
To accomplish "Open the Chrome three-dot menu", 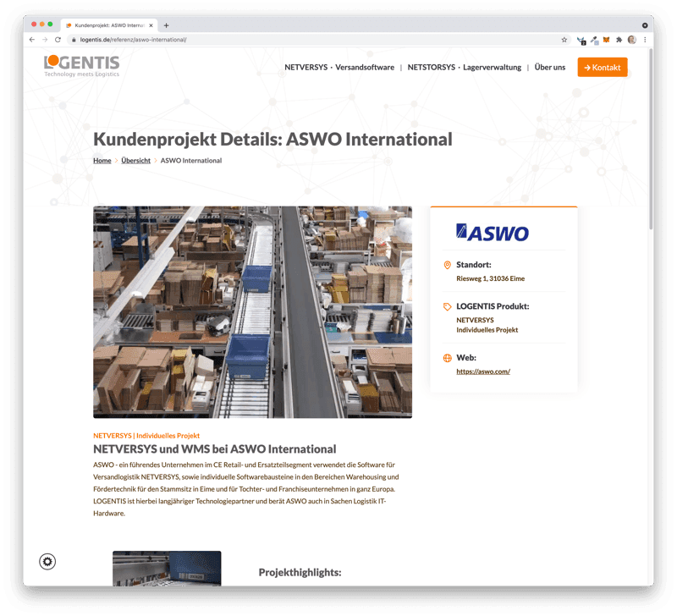I will pyautogui.click(x=645, y=40).
